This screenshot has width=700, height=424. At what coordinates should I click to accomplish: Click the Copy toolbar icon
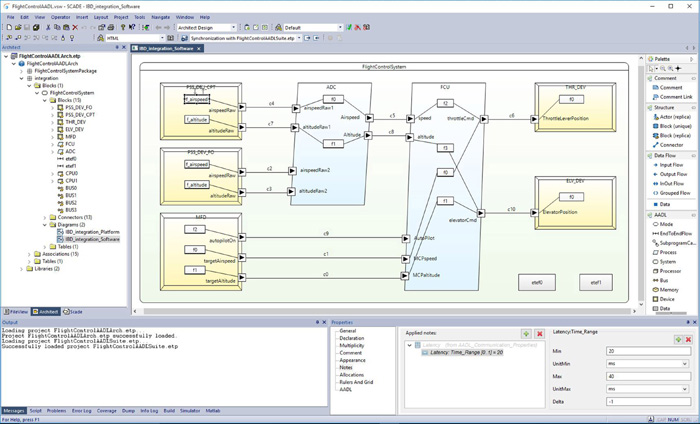tap(57, 28)
